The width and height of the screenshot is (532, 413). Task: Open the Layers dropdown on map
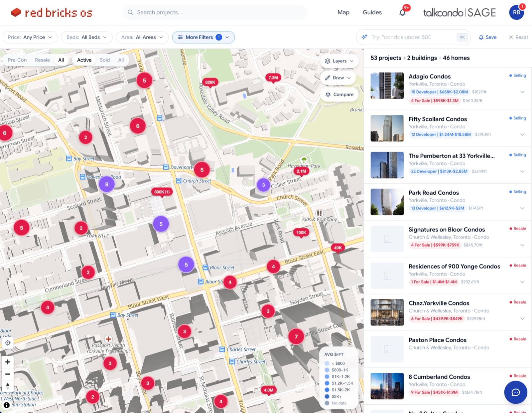point(339,61)
